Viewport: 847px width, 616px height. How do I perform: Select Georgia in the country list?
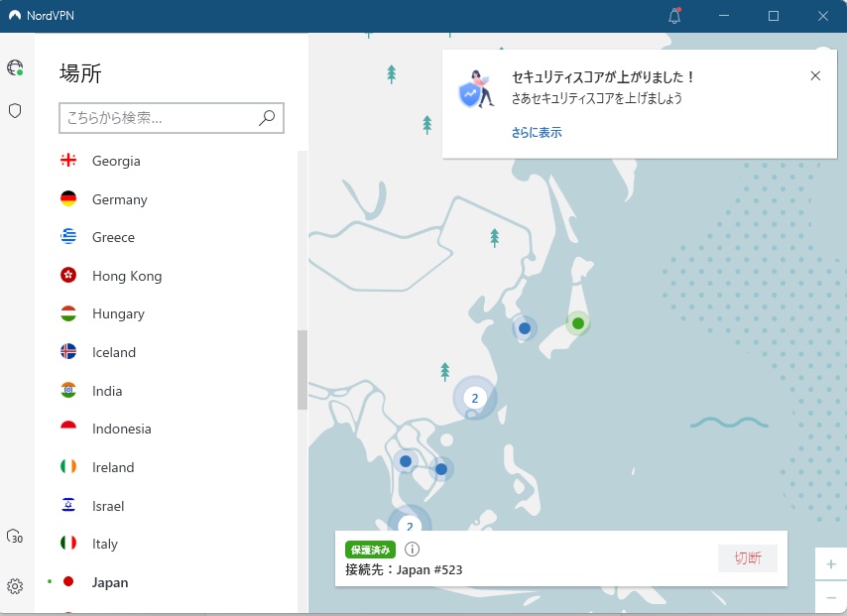pos(116,161)
